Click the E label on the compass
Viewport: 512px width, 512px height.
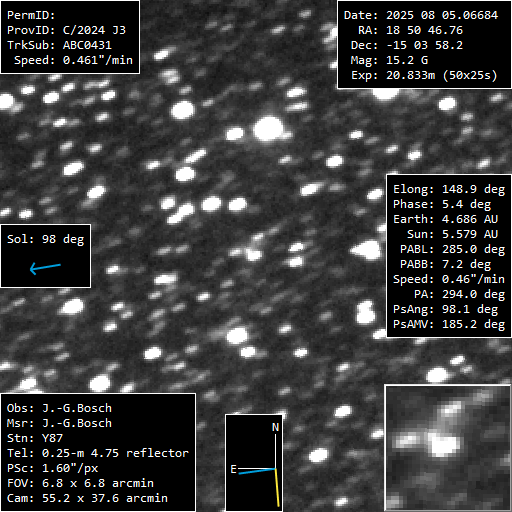(x=233, y=469)
